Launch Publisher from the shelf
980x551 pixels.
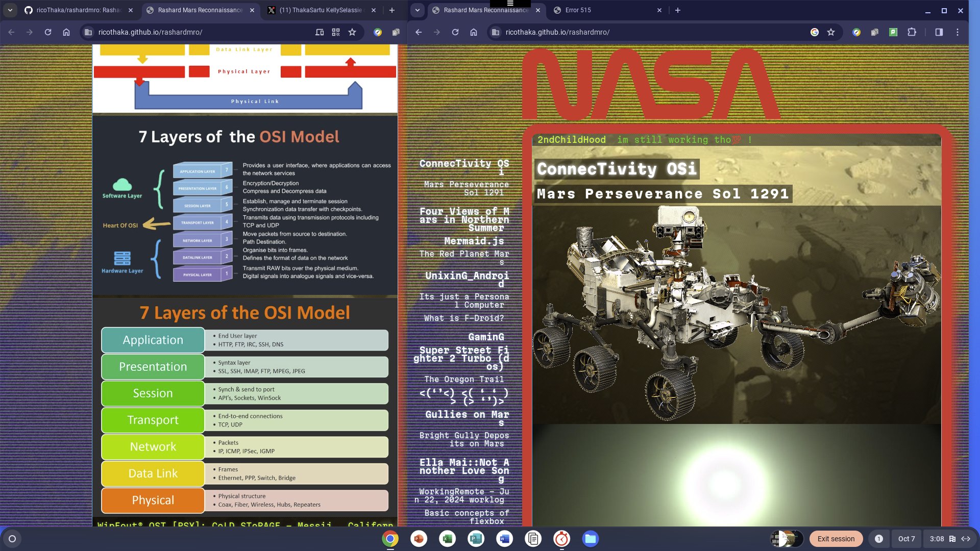pyautogui.click(x=476, y=539)
